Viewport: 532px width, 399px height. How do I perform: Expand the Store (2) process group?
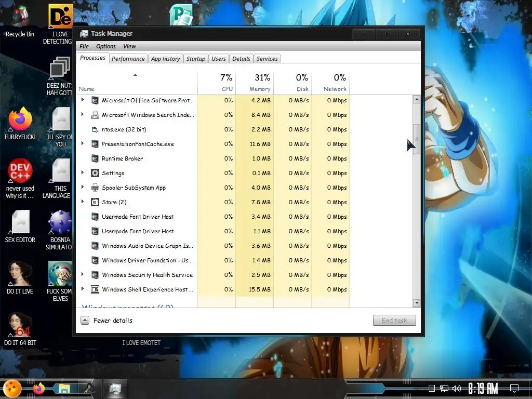point(83,202)
